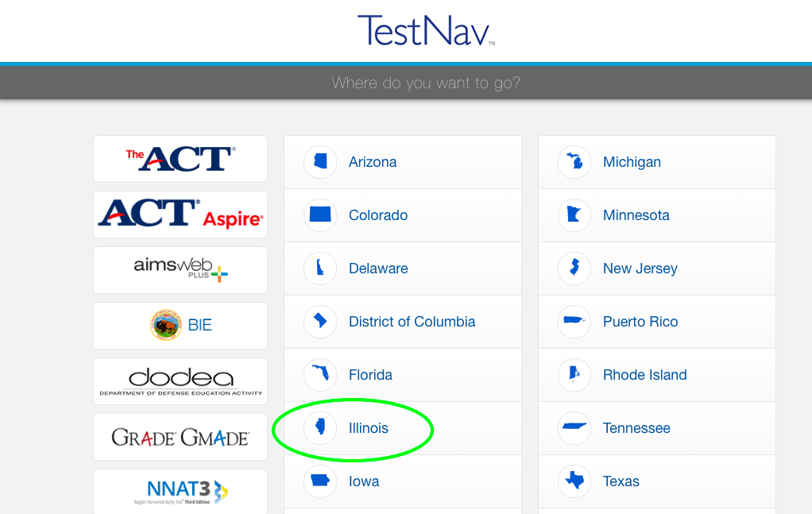Open the NNAT3 logo tile
This screenshot has height=514, width=812.
(x=180, y=491)
